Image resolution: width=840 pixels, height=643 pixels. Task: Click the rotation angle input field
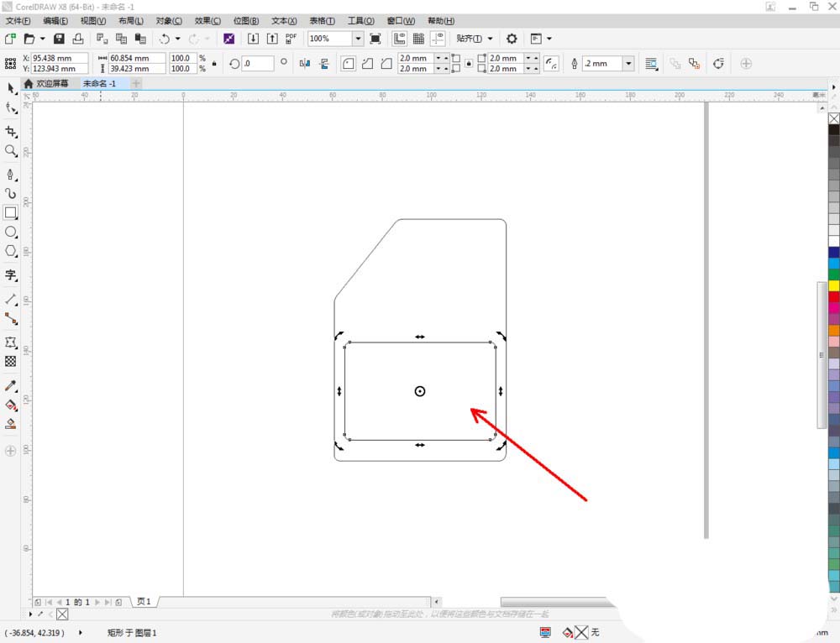pyautogui.click(x=257, y=64)
